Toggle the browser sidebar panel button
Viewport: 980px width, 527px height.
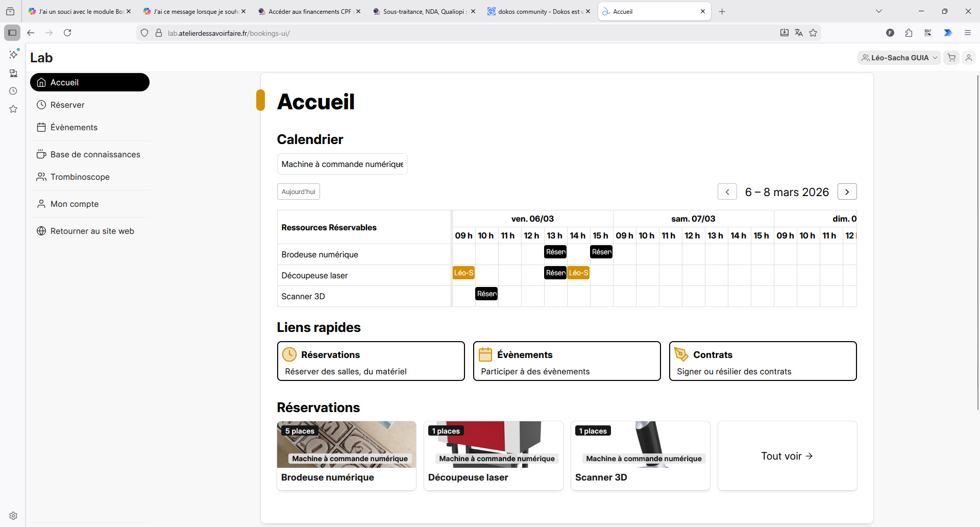[x=12, y=33]
